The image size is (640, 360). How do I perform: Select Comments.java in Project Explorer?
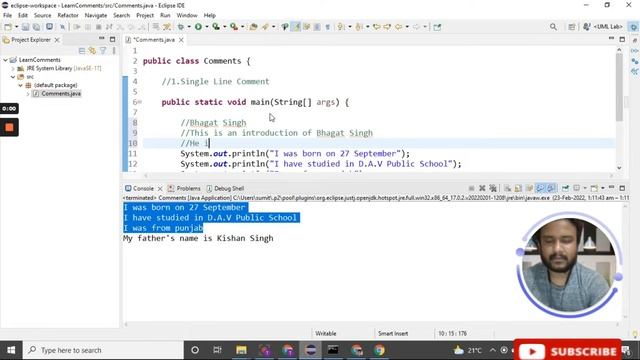coord(61,94)
